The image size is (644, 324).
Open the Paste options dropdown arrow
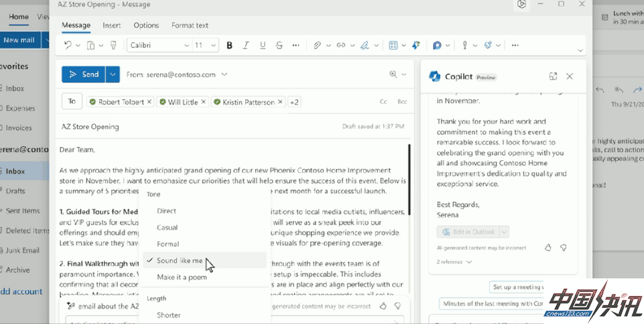101,45
